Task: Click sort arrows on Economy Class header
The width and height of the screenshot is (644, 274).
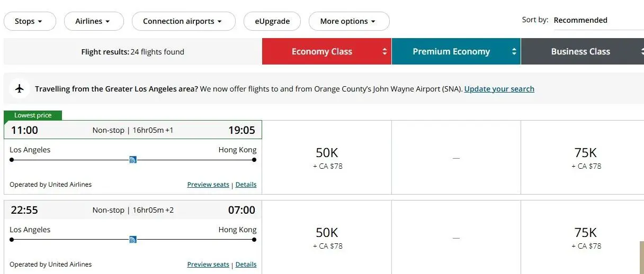Action: coord(384,52)
